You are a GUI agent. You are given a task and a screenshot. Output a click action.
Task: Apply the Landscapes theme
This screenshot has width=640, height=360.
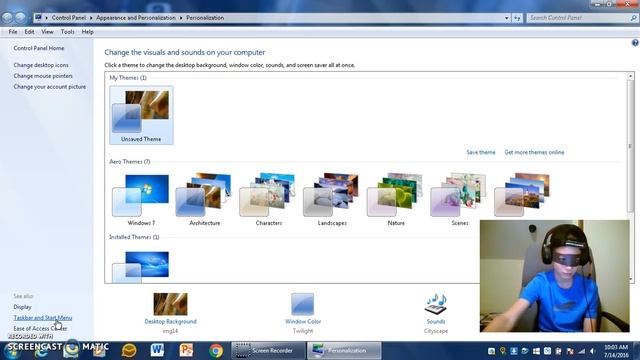coord(332,199)
